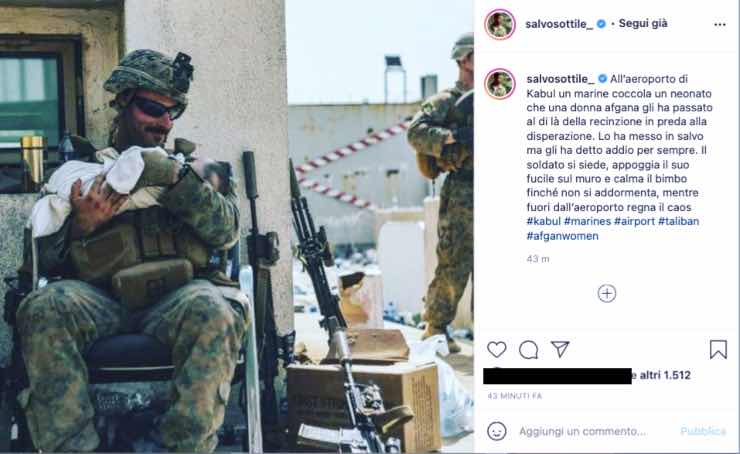Screen dimensions: 740x454
Task: Open the #airport hashtag
Action: (x=634, y=221)
